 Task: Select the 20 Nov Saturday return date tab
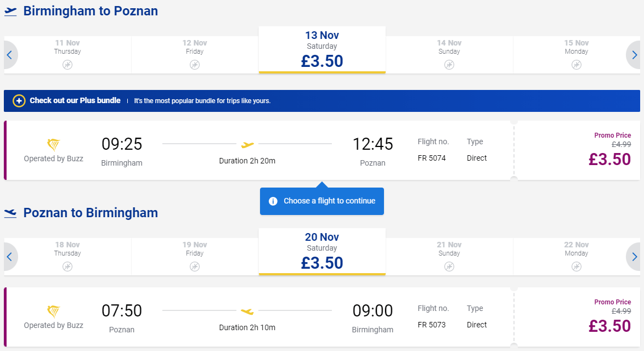tap(322, 252)
